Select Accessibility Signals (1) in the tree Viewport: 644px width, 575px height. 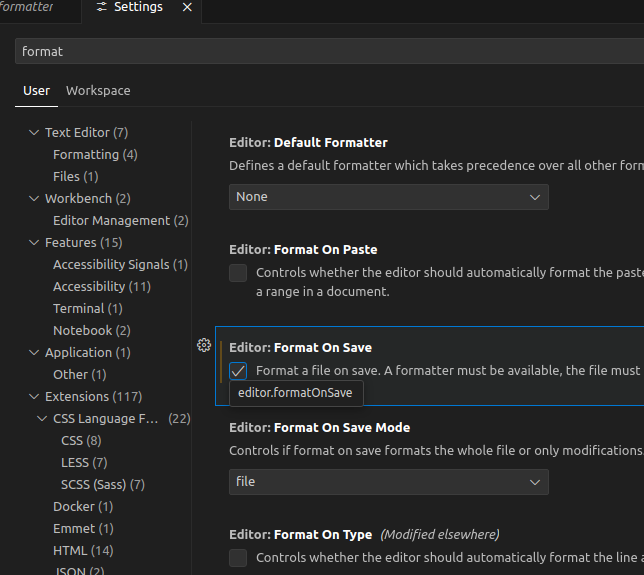point(120,264)
